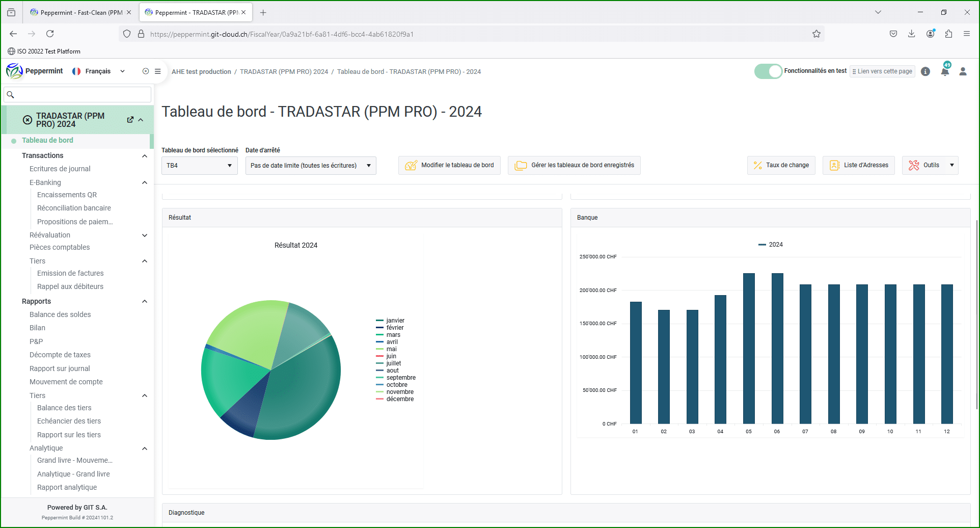Follow AHE test production breadcrumb link

[201, 72]
